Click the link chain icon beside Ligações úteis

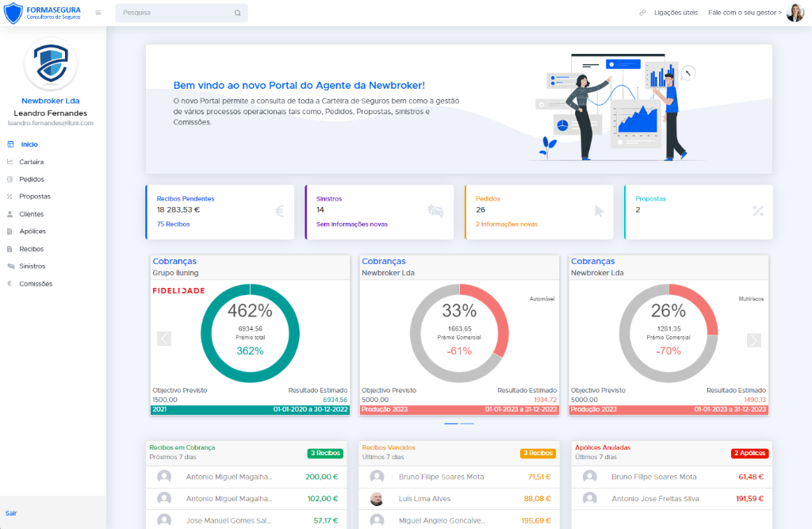642,13
